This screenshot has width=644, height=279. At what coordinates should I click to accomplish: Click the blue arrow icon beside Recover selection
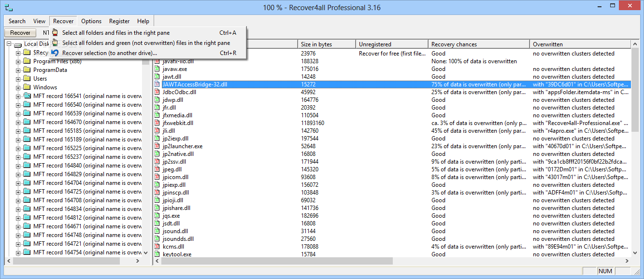55,53
